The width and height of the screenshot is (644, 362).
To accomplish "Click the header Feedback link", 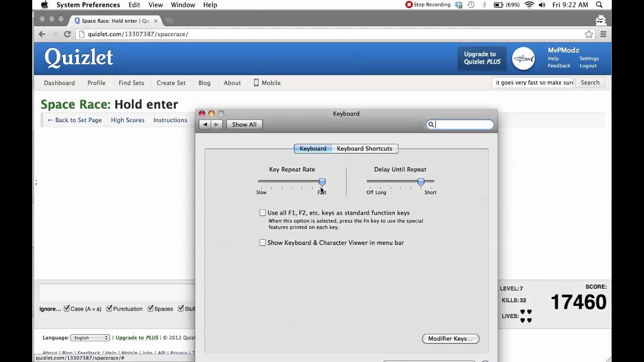I will point(559,66).
